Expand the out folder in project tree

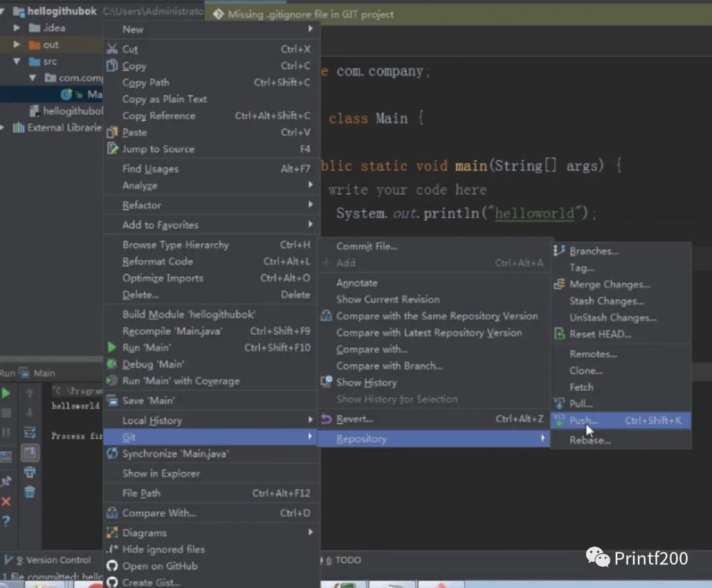point(17,45)
